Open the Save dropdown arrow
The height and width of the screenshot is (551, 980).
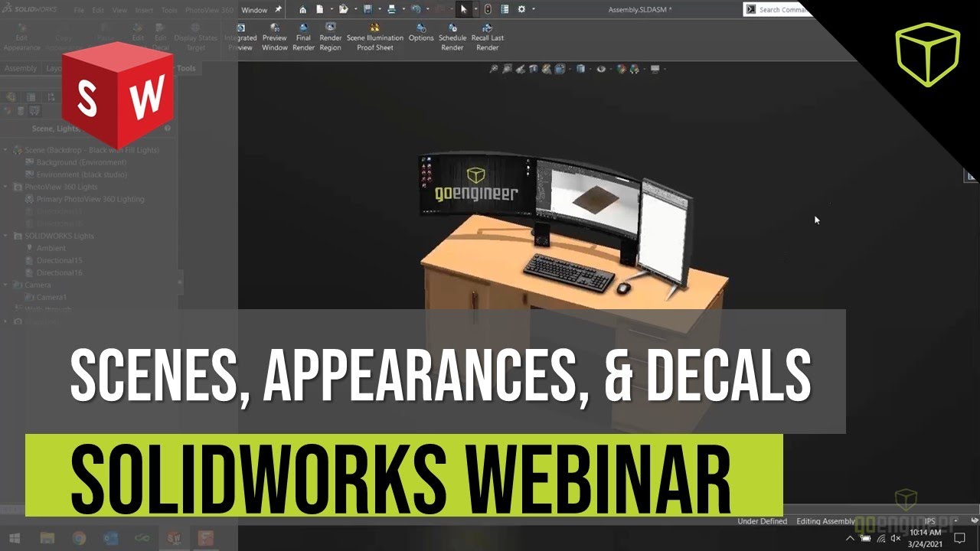(x=380, y=9)
